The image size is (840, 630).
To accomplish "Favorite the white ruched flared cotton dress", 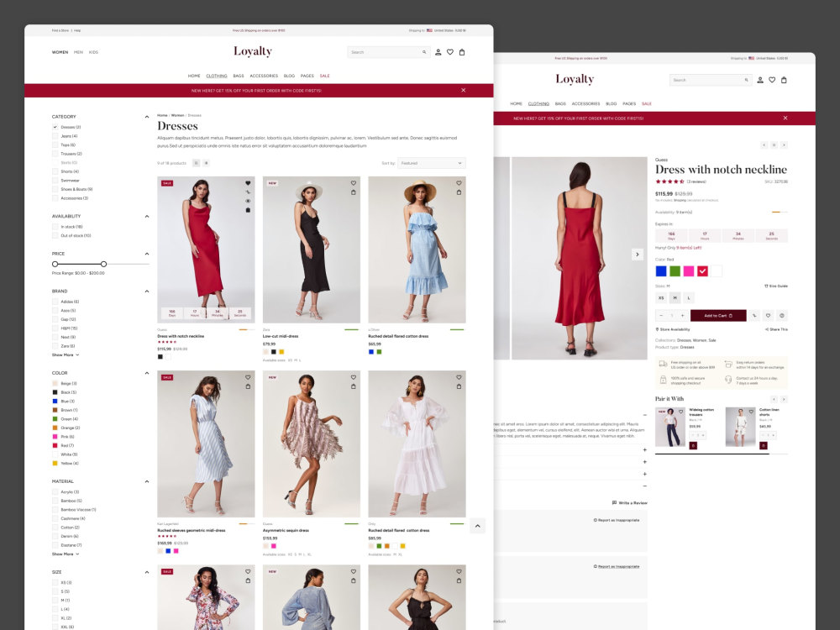I will pyautogui.click(x=459, y=377).
